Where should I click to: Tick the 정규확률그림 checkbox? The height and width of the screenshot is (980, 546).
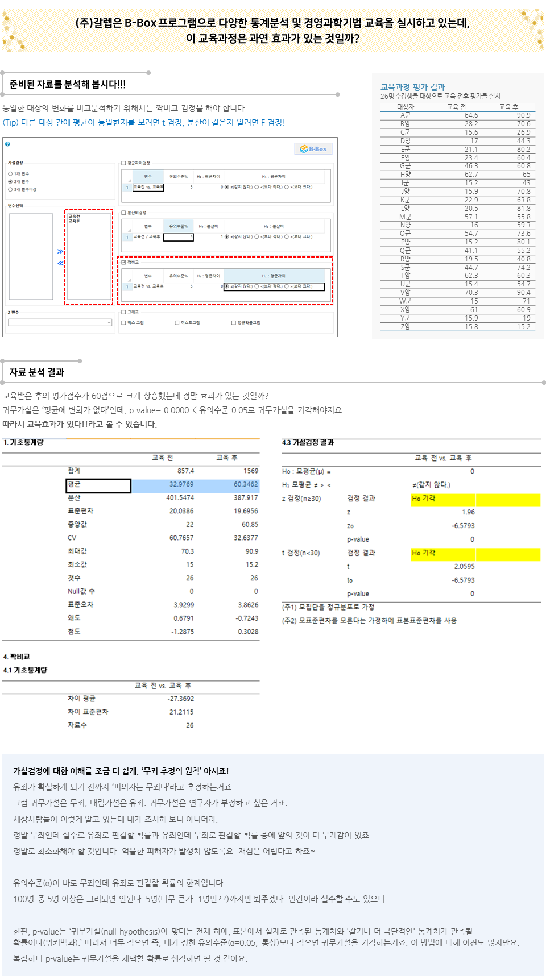click(234, 323)
